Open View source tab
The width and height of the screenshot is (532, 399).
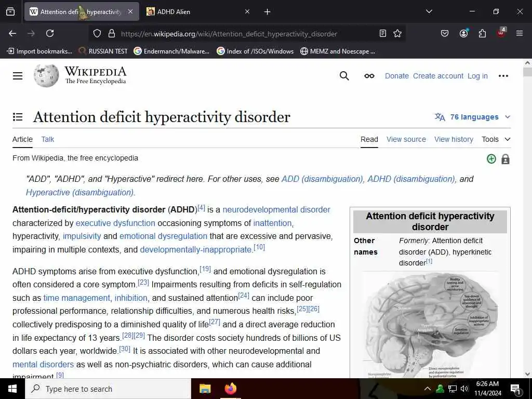click(406, 139)
